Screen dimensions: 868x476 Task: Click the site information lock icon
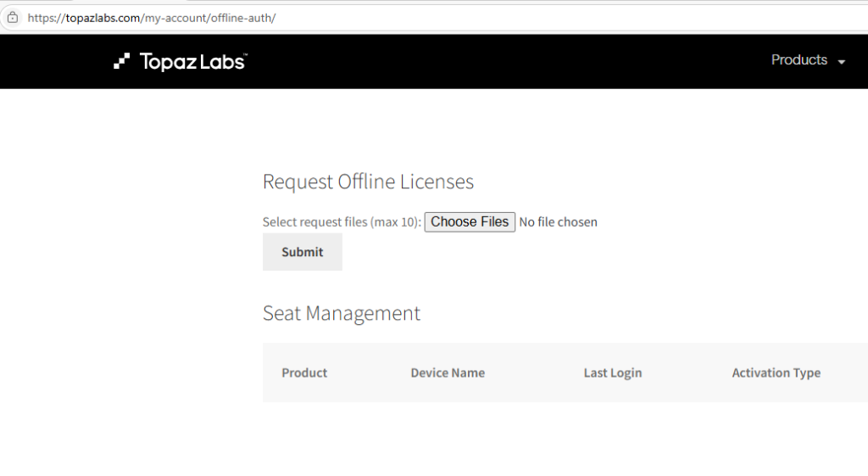tap(12, 18)
